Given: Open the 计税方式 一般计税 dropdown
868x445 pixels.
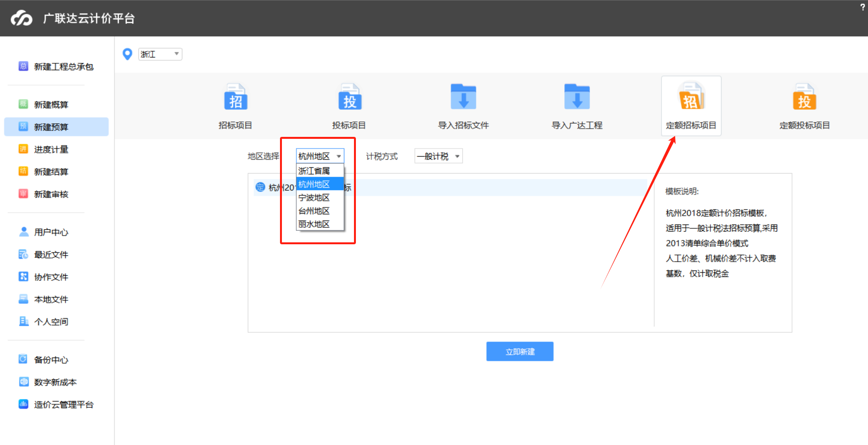Looking at the screenshot, I should [x=439, y=156].
